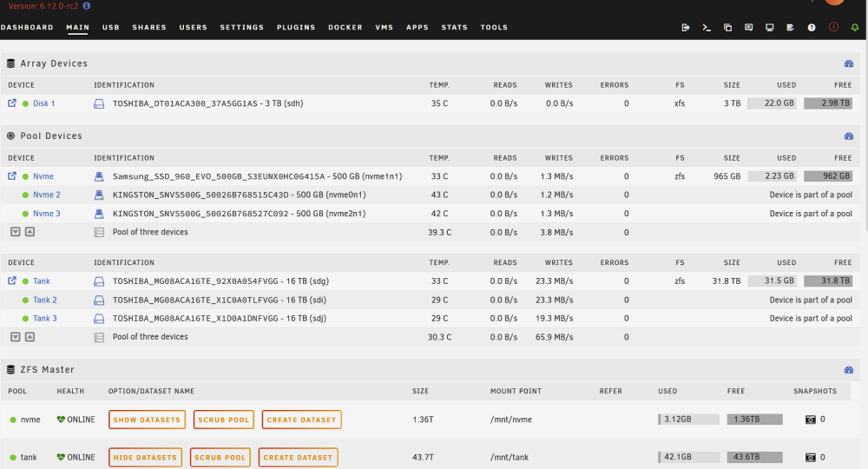Open the file manager icon (overlapping squares)
This screenshot has height=469, width=868.
727,27
